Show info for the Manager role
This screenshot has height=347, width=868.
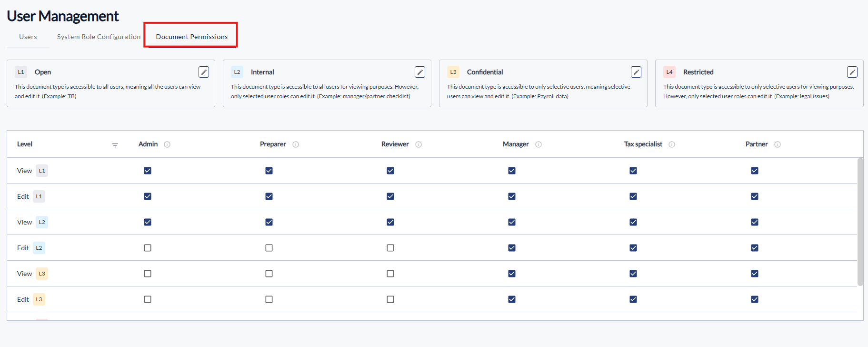[539, 144]
